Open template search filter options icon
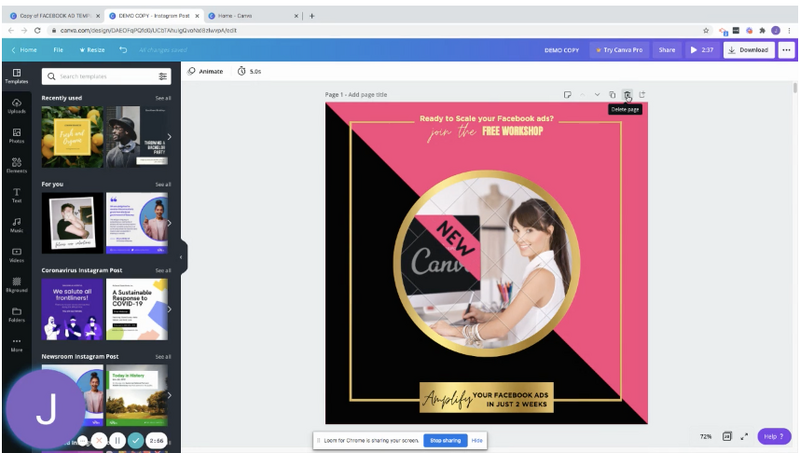800x453 pixels. pos(163,76)
